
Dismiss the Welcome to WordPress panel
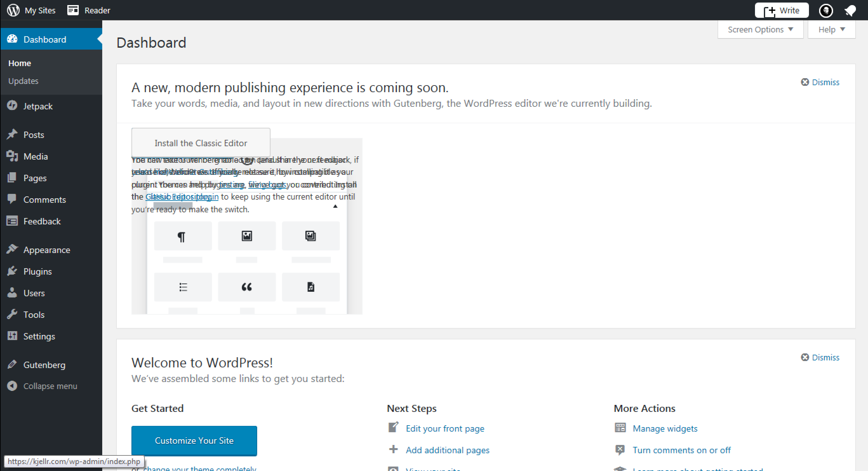(x=820, y=357)
